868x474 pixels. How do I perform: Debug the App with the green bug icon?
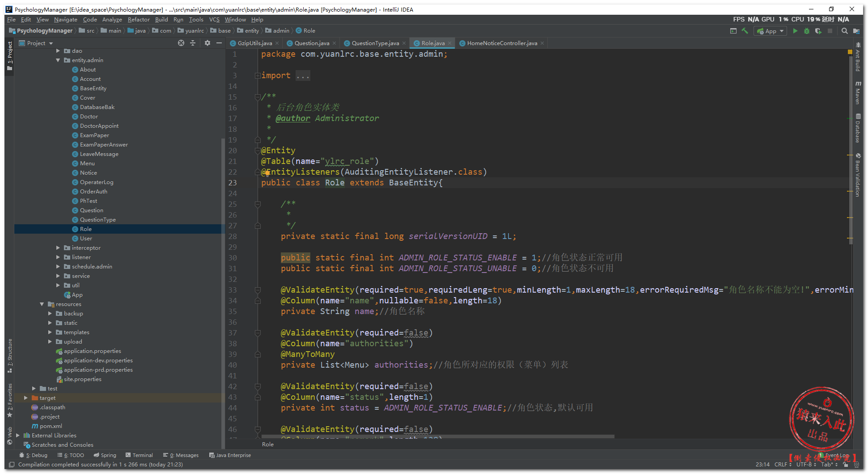pos(807,31)
